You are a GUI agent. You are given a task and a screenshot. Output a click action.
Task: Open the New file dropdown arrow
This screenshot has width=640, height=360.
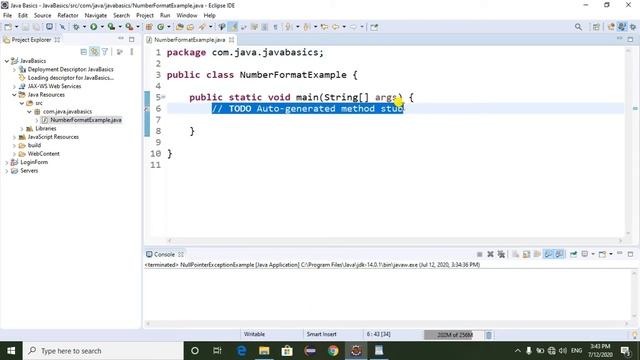pyautogui.click(x=17, y=27)
